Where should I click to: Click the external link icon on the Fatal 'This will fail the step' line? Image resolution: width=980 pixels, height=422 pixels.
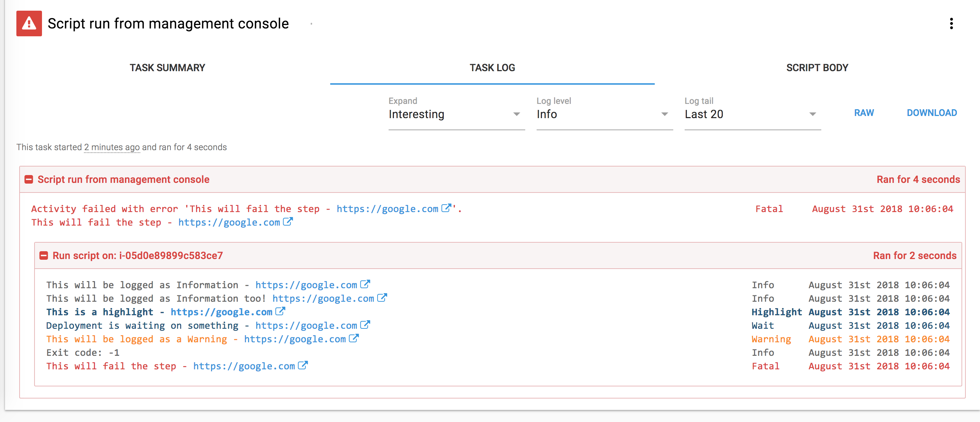click(302, 365)
